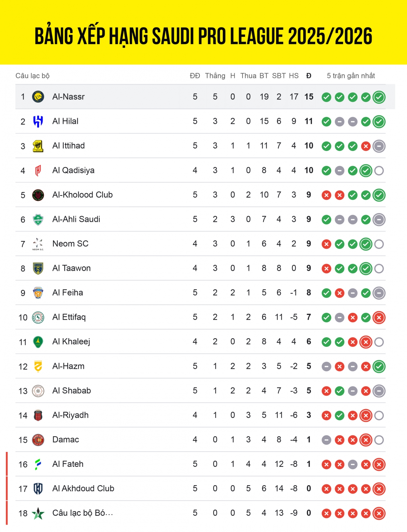Open the Al Taawon team name link
Viewport: 407px width, 532px height.
click(71, 268)
